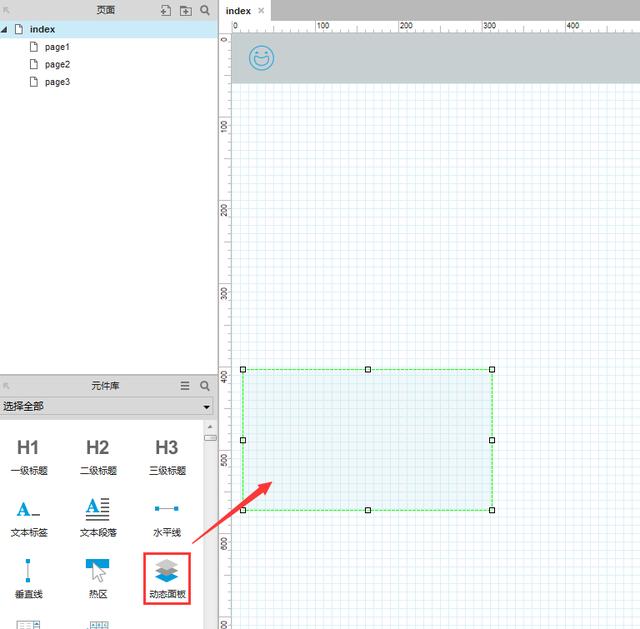Screen dimensions: 640x629
Task: Open the library options menu icon
Action: (185, 386)
